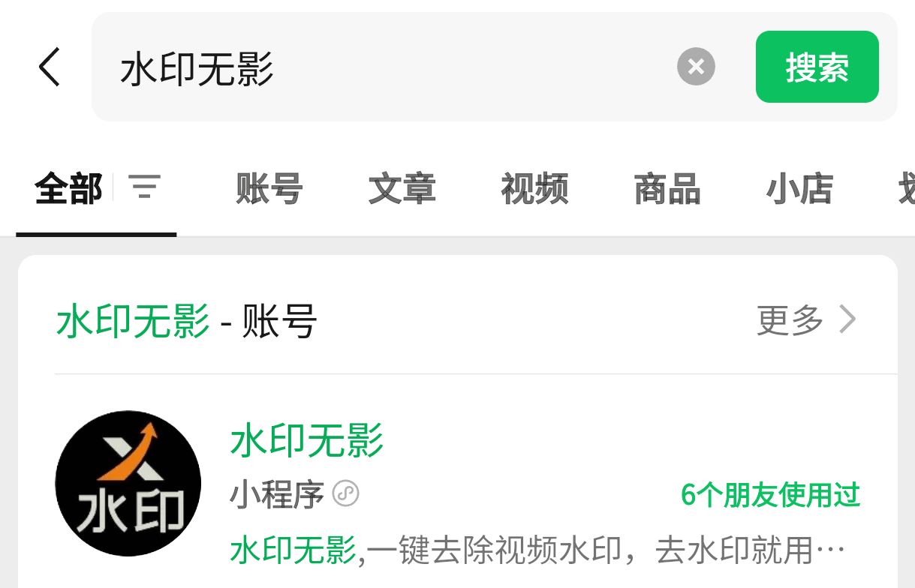The width and height of the screenshot is (915, 588).
Task: Click the 水印无影 - 账号 section header
Action: (187, 320)
